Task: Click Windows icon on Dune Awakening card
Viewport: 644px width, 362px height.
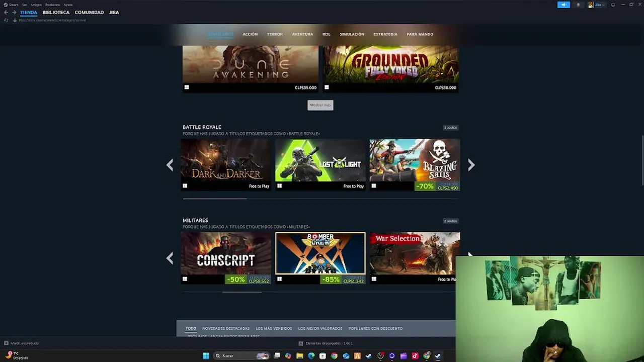Action: [x=187, y=87]
